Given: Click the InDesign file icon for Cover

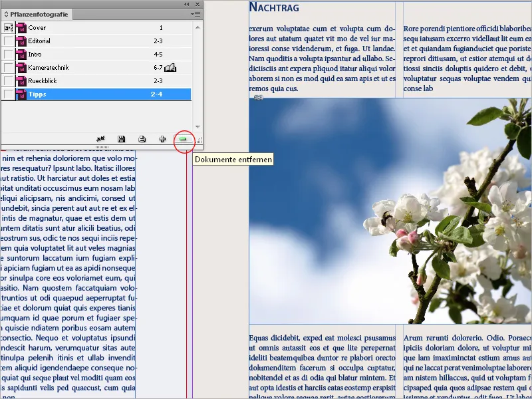Looking at the screenshot, I should 21,28.
